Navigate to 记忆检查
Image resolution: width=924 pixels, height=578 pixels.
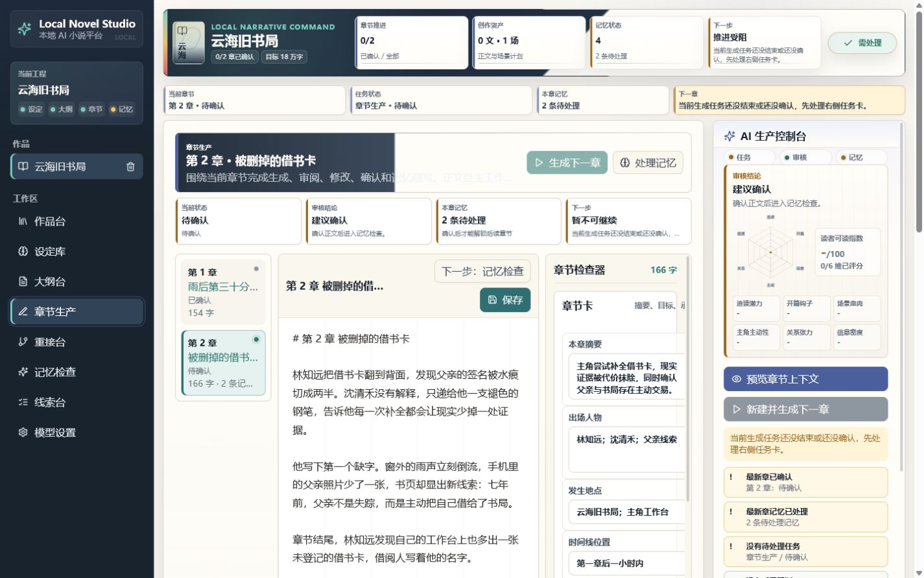coord(77,372)
